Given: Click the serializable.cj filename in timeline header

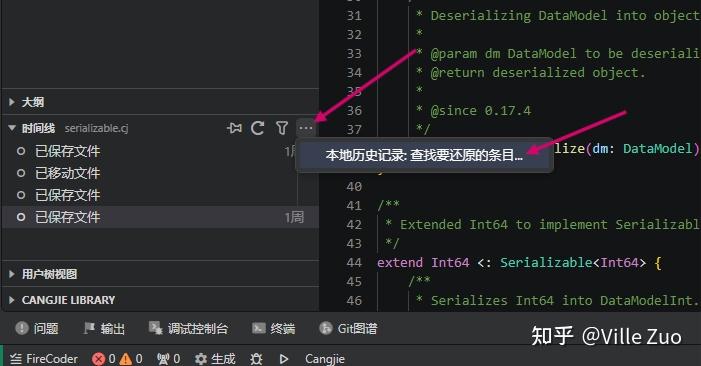Looking at the screenshot, I should 97,128.
